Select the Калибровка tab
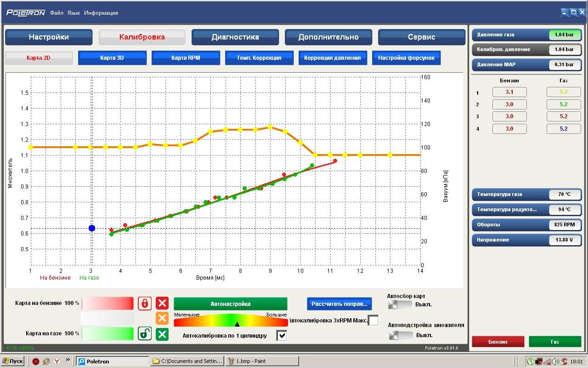Screen dimensions: 588x368 (x=142, y=37)
